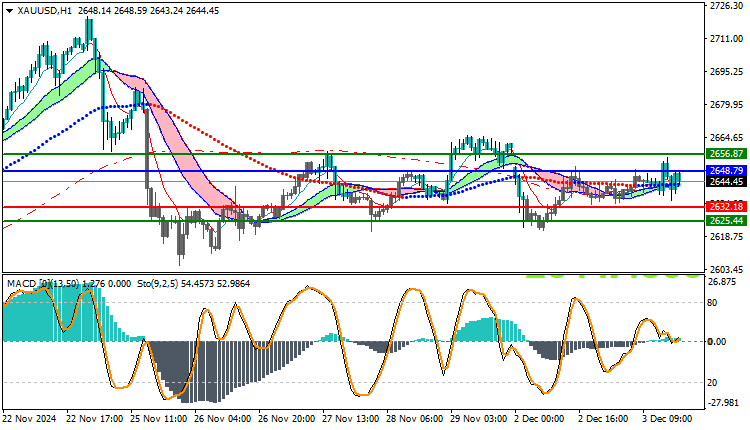Click the 2618.75 price scale value
This screenshot has height=430, width=750.
(x=727, y=237)
